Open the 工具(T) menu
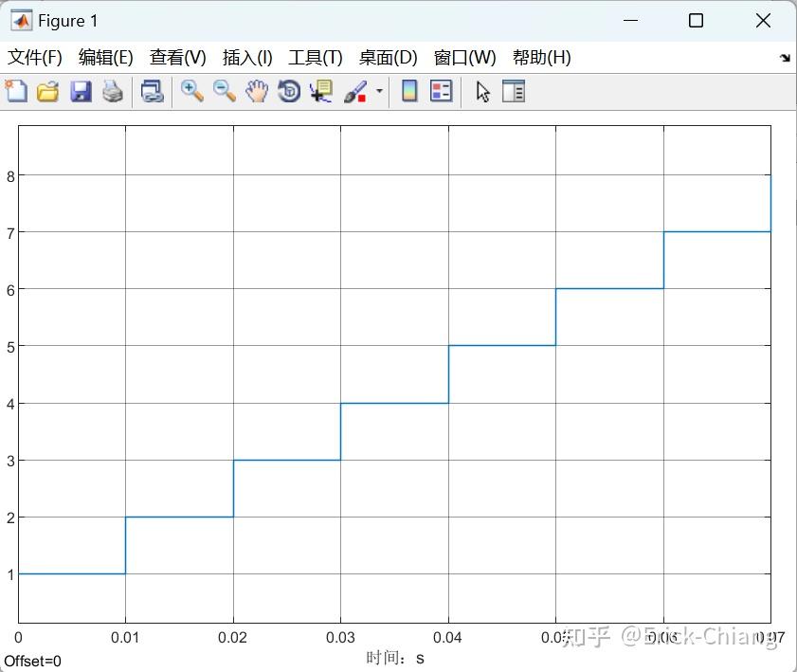This screenshot has height=672, width=797. point(316,58)
